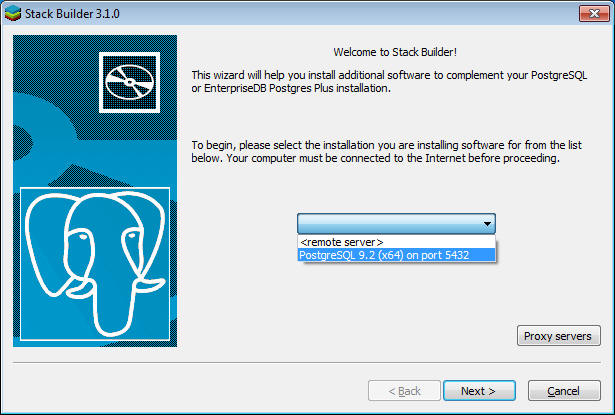Click the PostgreSQL elephant logo picture

coord(95,264)
